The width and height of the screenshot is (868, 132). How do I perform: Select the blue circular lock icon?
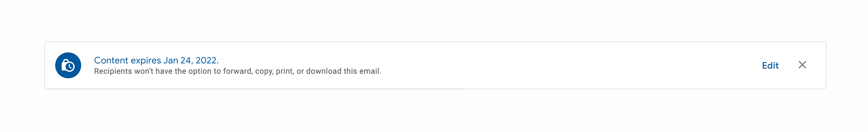(x=68, y=65)
